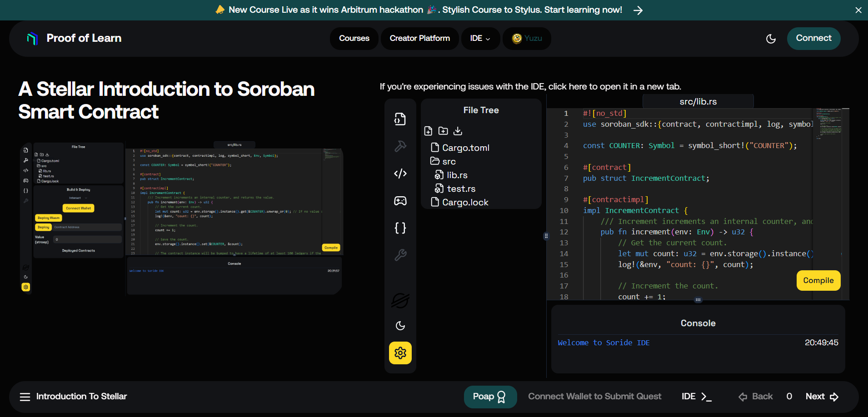Open the IDE in a new tab link
The height and width of the screenshot is (417, 868).
coord(530,86)
